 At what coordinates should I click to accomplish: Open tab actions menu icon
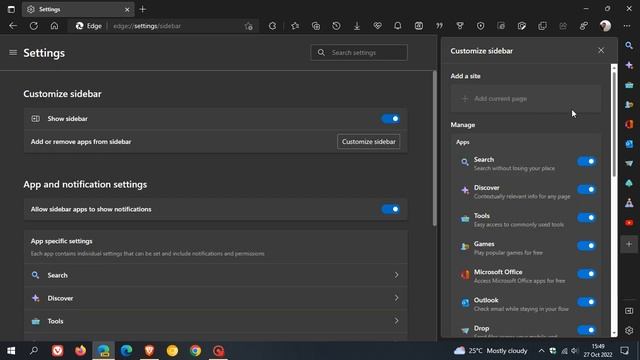coord(11,9)
